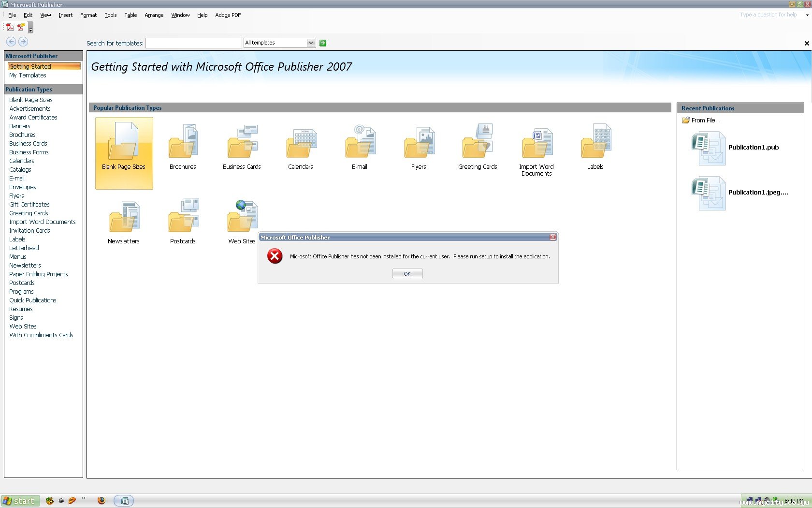Open the File menu
Viewport: 812px width, 508px height.
[x=12, y=15]
